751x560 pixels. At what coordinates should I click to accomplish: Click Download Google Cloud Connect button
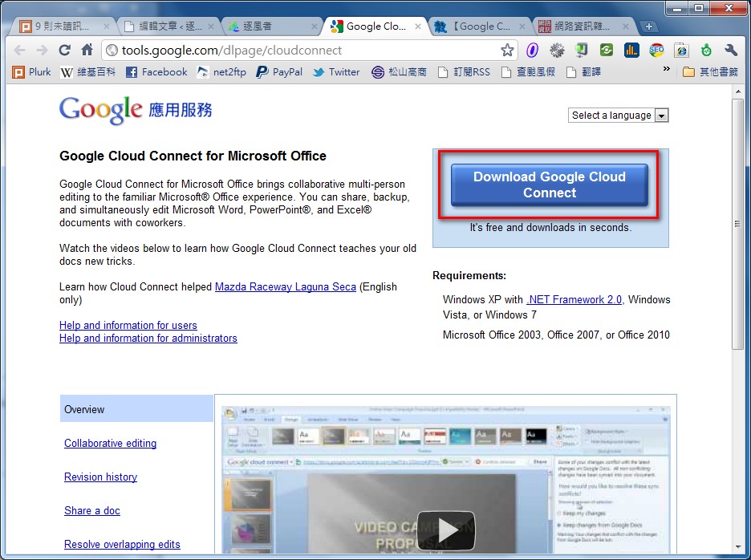[550, 185]
